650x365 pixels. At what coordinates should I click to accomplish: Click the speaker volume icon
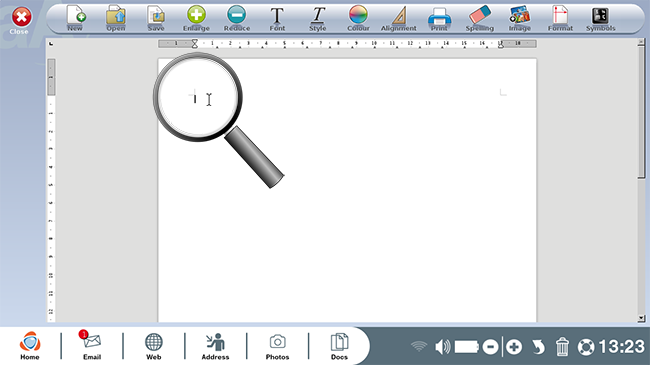point(443,346)
